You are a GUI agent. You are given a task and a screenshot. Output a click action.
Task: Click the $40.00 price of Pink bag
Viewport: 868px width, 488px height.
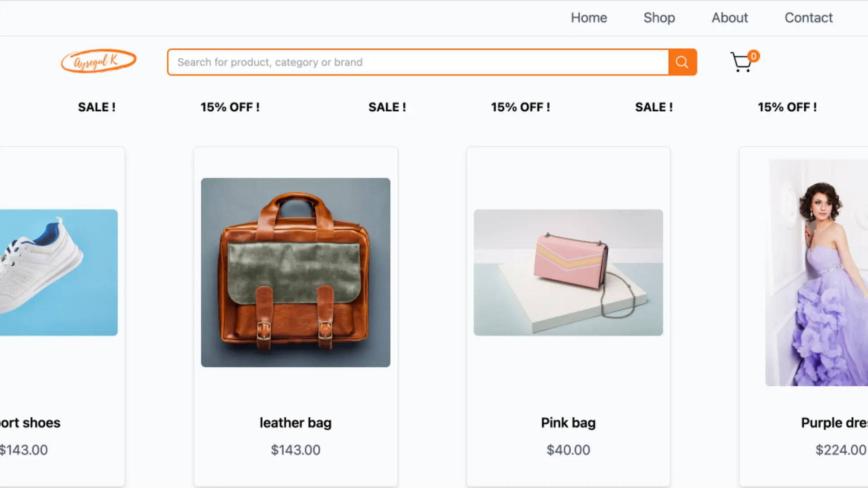point(568,450)
